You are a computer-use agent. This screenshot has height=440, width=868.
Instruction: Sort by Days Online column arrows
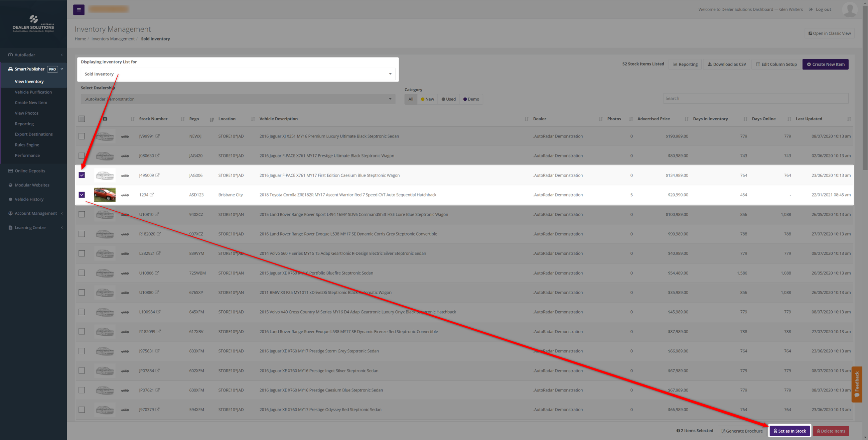[789, 119]
